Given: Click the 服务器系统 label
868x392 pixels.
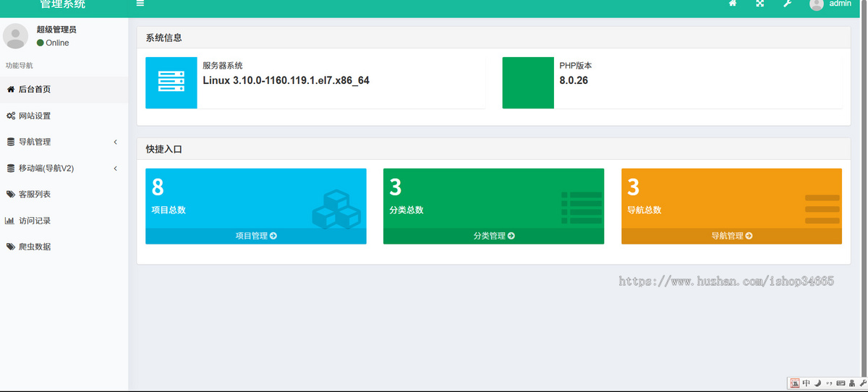Looking at the screenshot, I should click(x=223, y=65).
